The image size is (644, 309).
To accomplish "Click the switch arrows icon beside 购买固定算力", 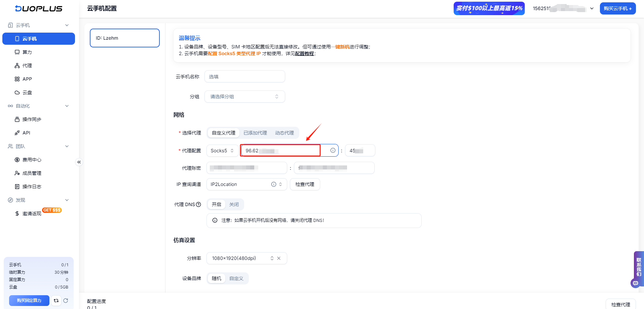I will point(56,301).
